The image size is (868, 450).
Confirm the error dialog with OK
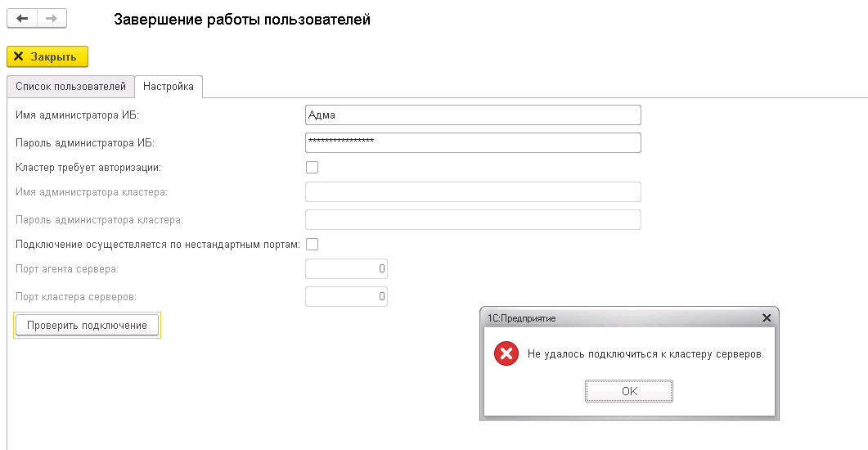pos(629,391)
